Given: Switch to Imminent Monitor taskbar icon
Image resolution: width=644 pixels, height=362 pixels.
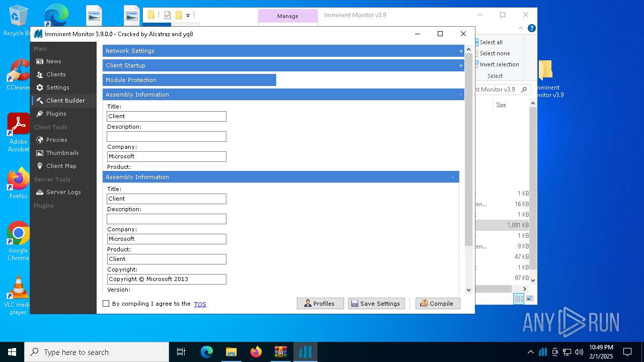Looking at the screenshot, I should (305, 352).
